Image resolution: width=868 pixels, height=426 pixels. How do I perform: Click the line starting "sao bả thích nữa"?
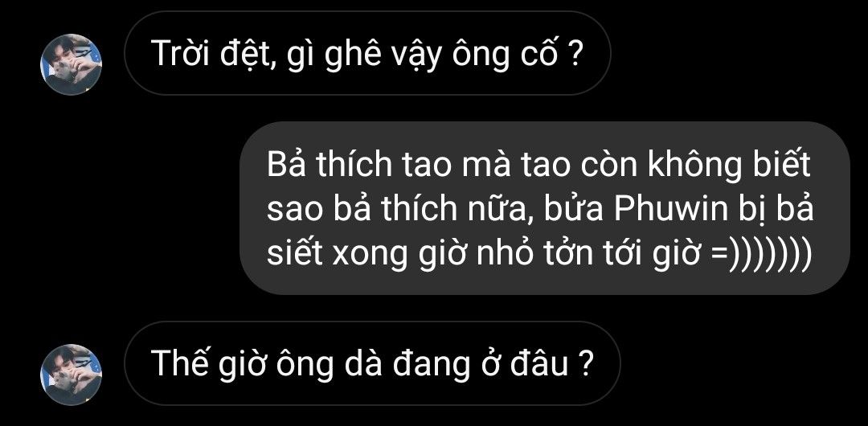click(x=540, y=210)
